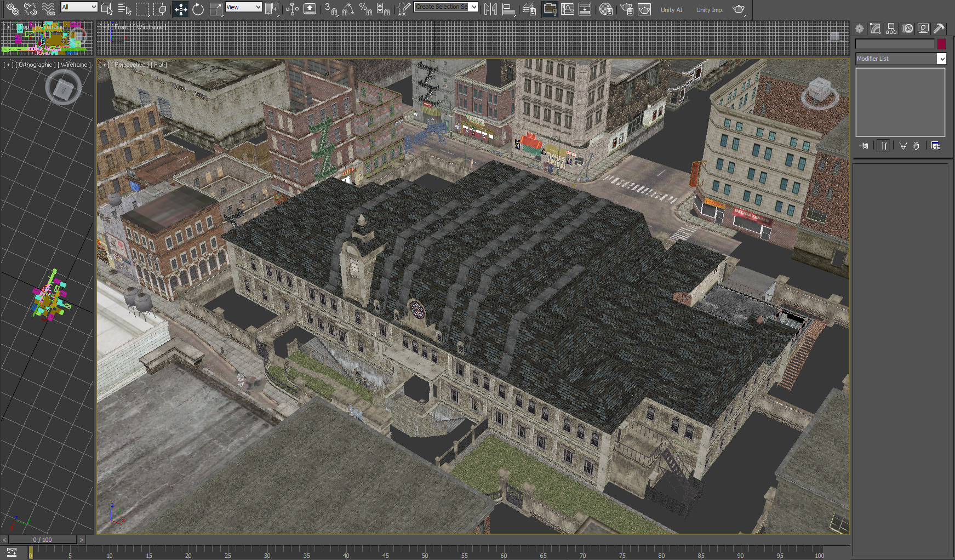Click the Remove Modifier from Stack icon
This screenshot has height=560, width=955.
pyautogui.click(x=916, y=146)
